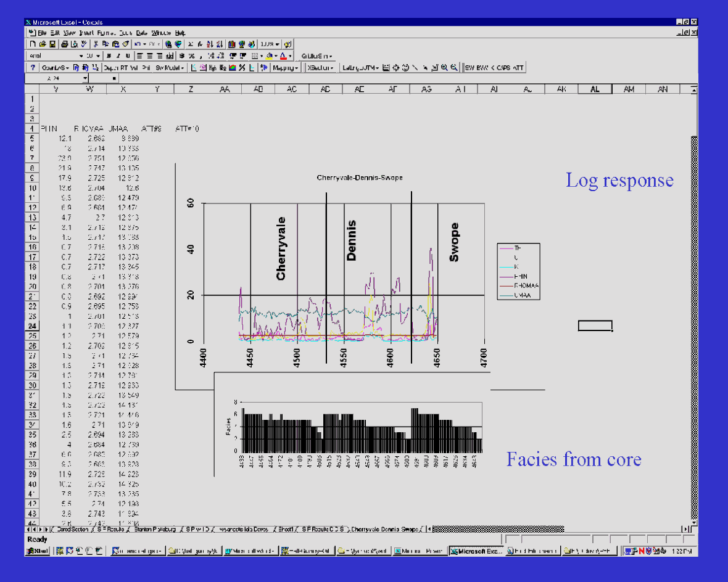This screenshot has width=728, height=582.
Task: Click the AutoSum sigma icon
Action: (190, 44)
